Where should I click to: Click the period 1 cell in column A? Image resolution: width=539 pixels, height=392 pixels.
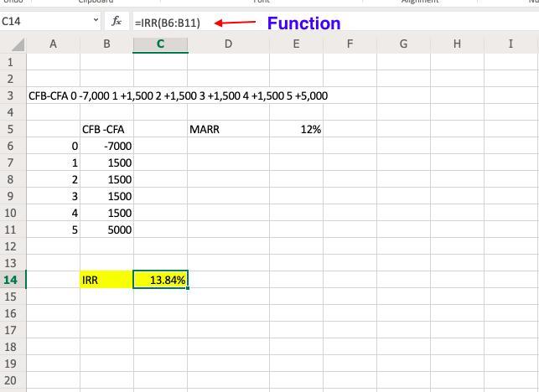pos(53,162)
